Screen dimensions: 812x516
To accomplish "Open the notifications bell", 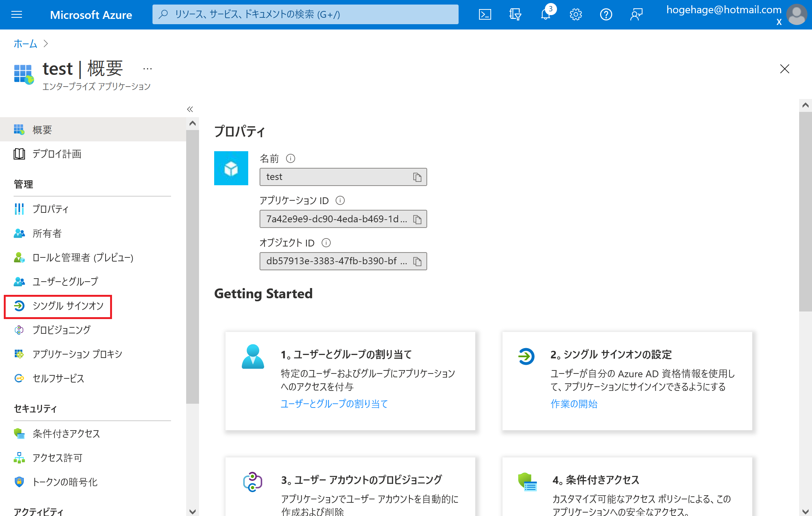I will [x=546, y=14].
